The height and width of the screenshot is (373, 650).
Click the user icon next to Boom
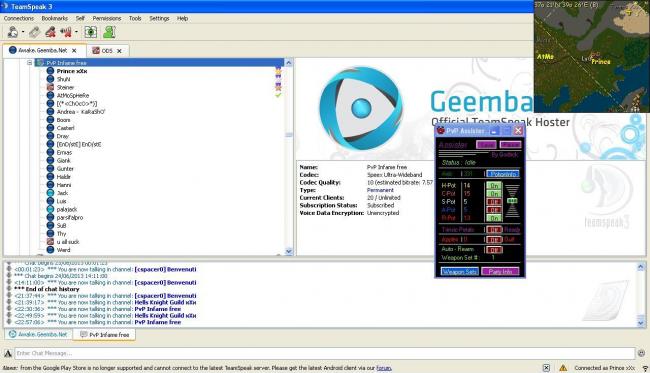click(x=50, y=120)
